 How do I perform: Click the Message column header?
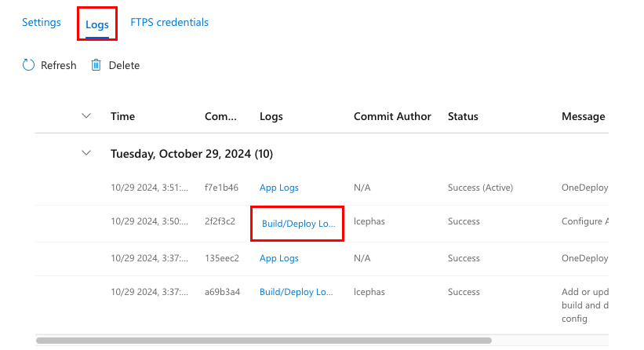tap(583, 116)
